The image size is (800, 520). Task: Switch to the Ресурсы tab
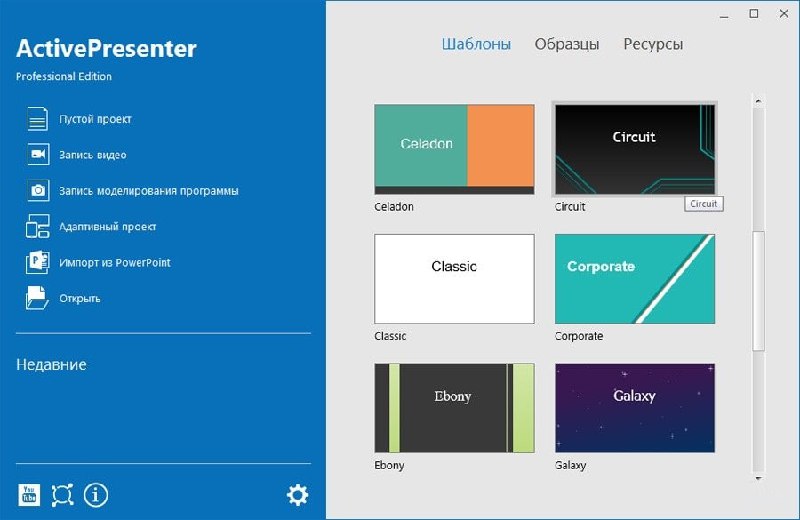tap(653, 44)
